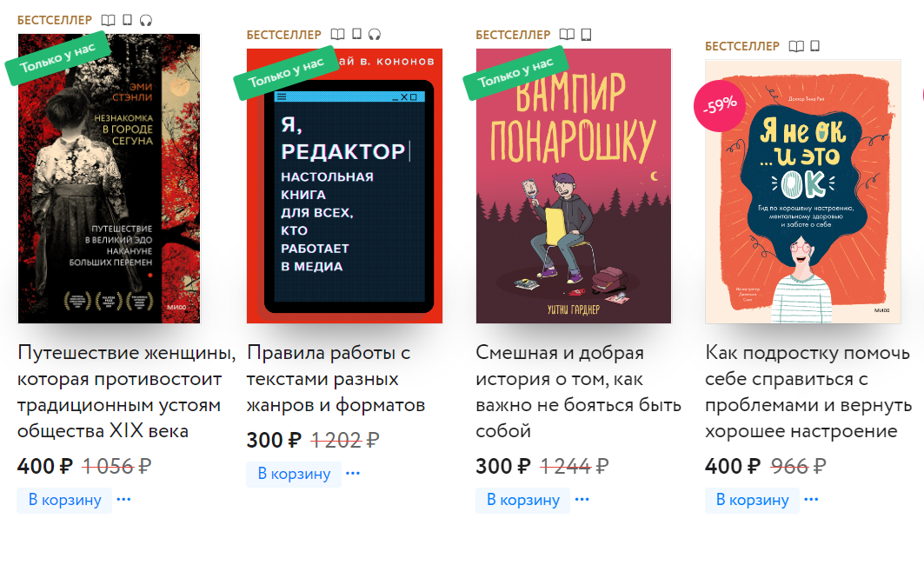The height and width of the screenshot is (565, 924).
Task: Click e-book icon above Я не ок cover
Action: point(814,46)
